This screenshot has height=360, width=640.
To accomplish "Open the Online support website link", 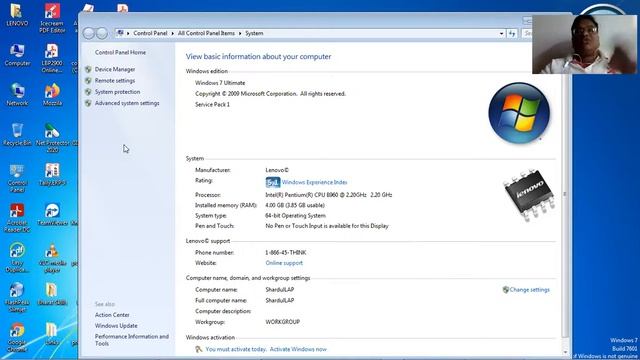I will coord(284,263).
